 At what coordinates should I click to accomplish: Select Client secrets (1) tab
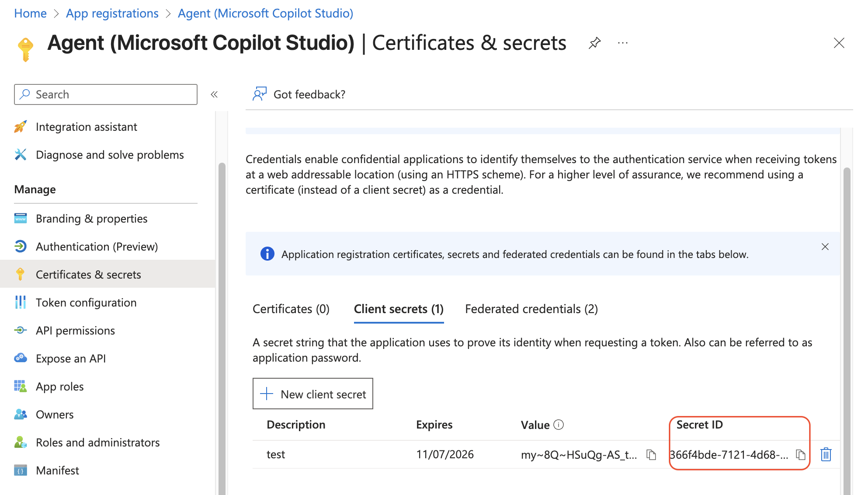coord(399,309)
